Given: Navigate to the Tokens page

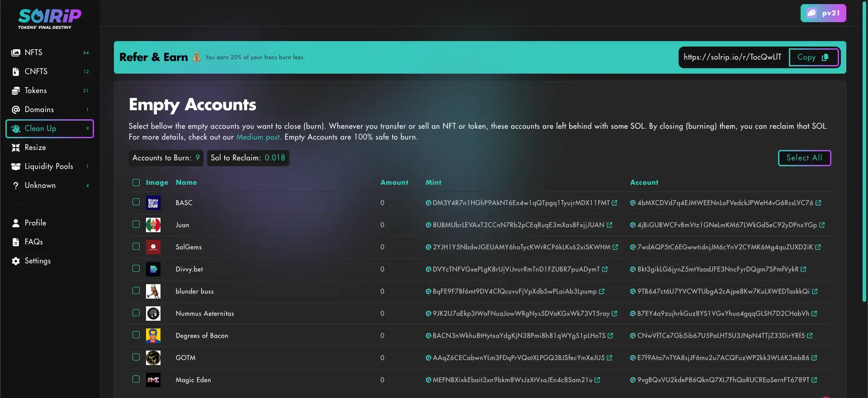Looking at the screenshot, I should pyautogui.click(x=36, y=90).
